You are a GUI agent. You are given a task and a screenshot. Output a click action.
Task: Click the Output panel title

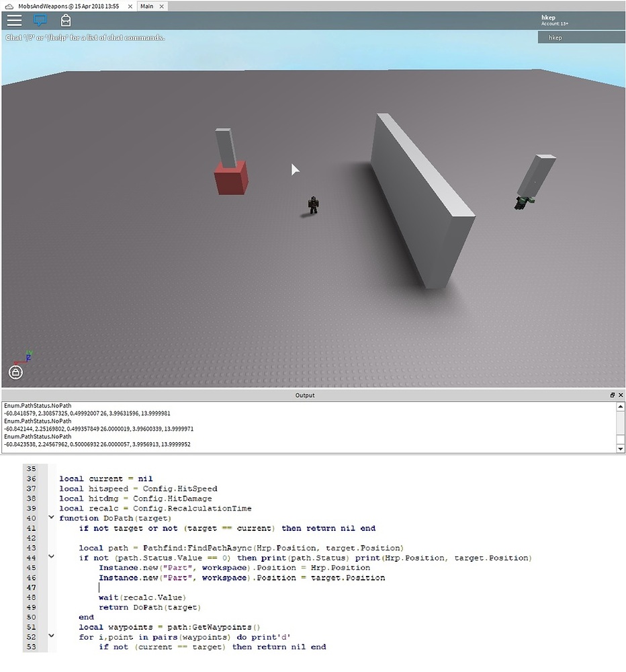(x=305, y=395)
